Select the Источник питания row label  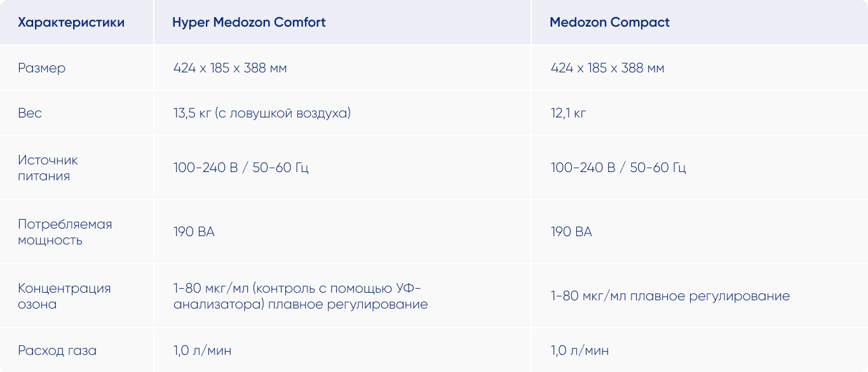click(x=48, y=168)
